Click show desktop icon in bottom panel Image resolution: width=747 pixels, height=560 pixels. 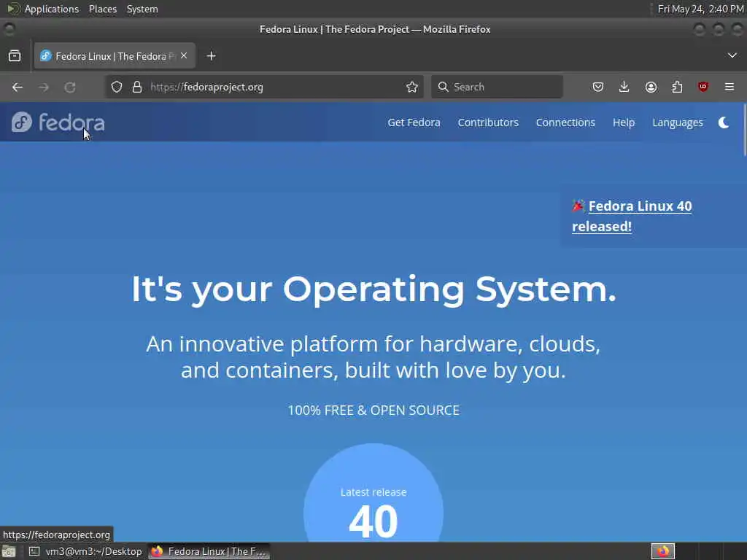(9, 551)
